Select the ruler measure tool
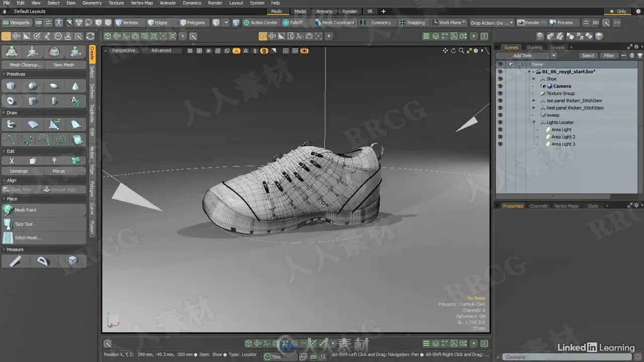This screenshot has width=644, height=362. pos(15,261)
